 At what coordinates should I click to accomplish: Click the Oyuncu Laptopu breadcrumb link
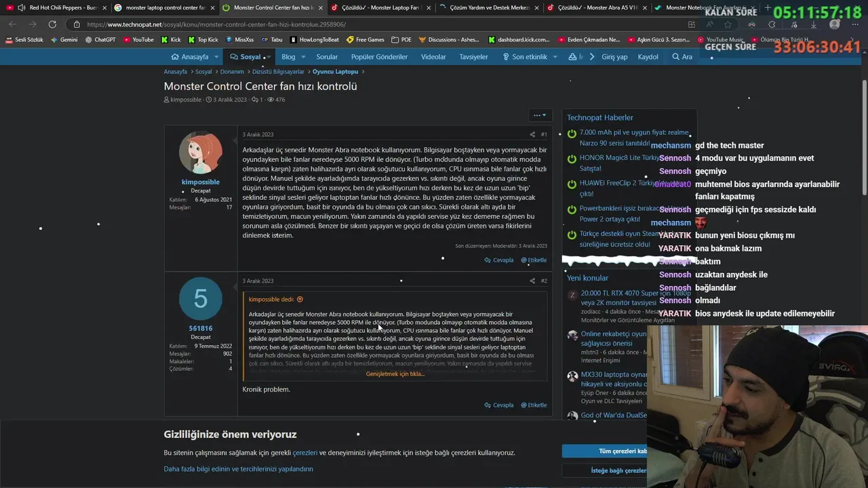coord(335,72)
